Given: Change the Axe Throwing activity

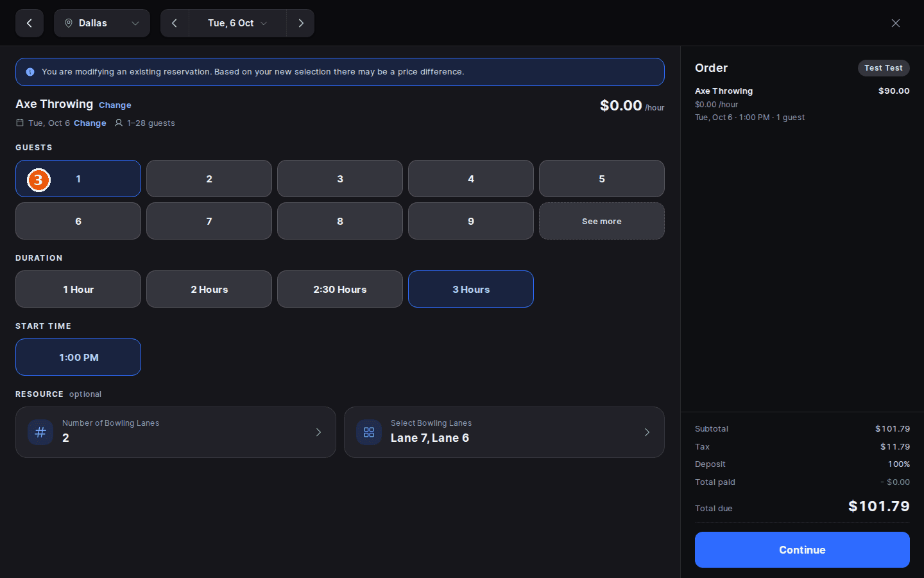Looking at the screenshot, I should (115, 105).
